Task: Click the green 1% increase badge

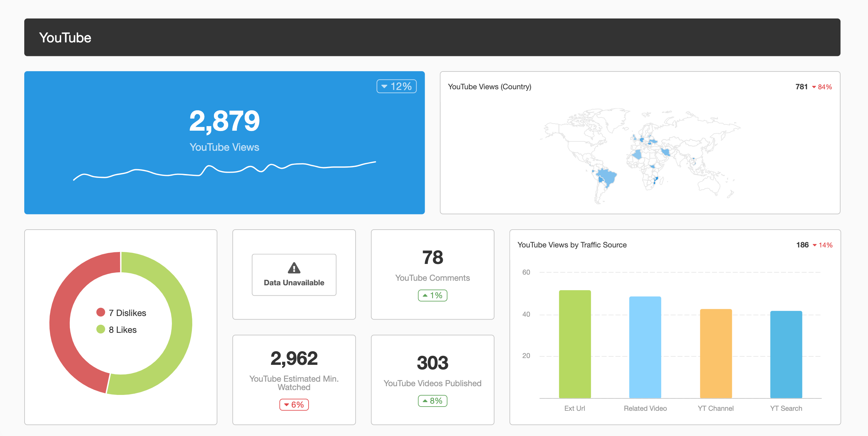Action: [x=432, y=295]
